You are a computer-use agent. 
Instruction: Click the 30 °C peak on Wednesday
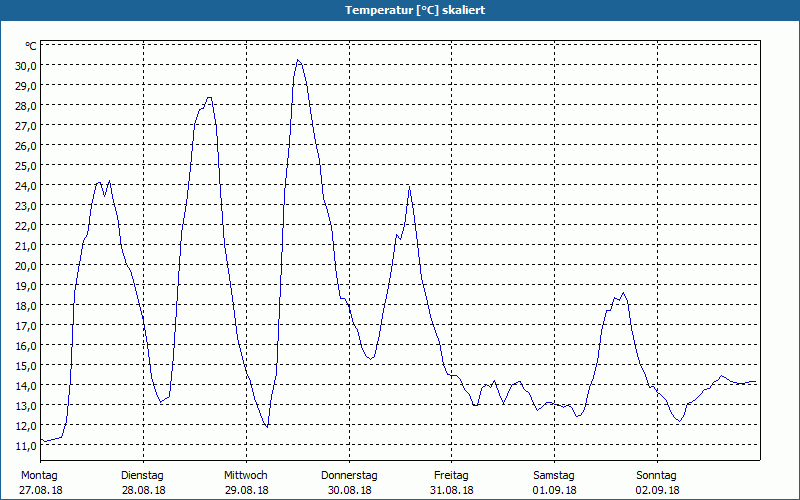pos(298,60)
